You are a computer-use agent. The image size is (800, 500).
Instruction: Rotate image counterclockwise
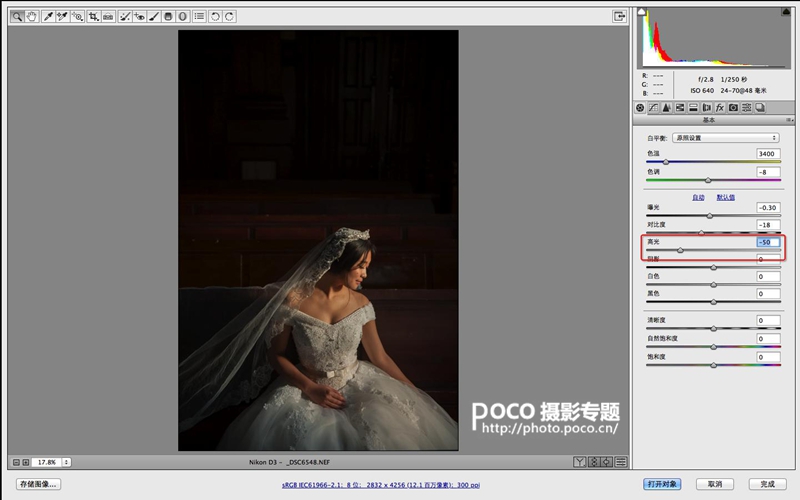(215, 16)
